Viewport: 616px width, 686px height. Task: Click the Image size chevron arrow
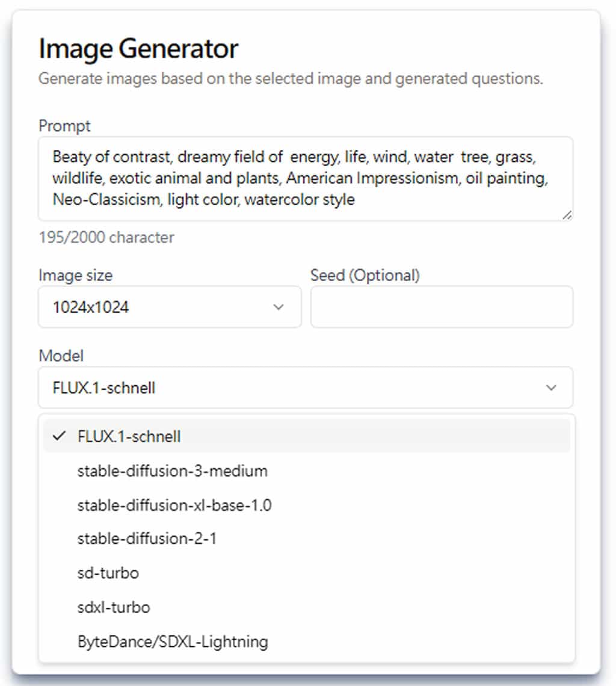click(279, 307)
